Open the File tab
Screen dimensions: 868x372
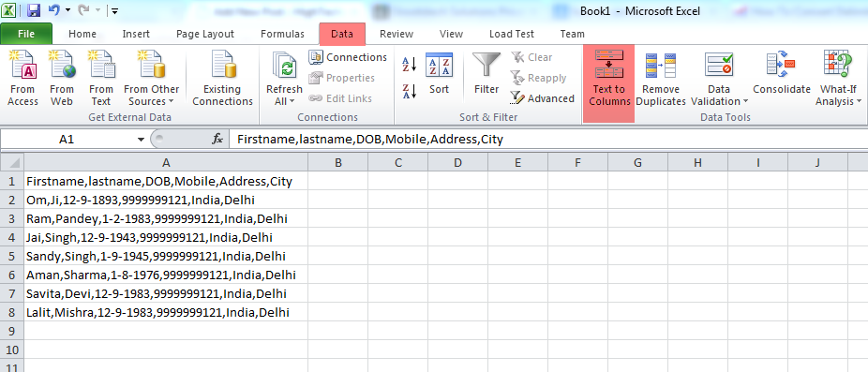26,34
